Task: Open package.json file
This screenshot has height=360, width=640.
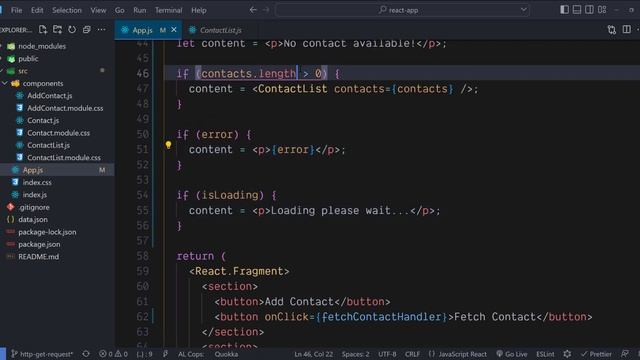Action: coord(39,244)
